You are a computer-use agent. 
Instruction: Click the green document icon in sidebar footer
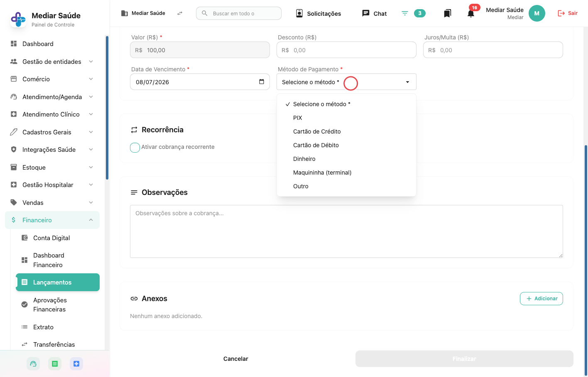[55, 364]
